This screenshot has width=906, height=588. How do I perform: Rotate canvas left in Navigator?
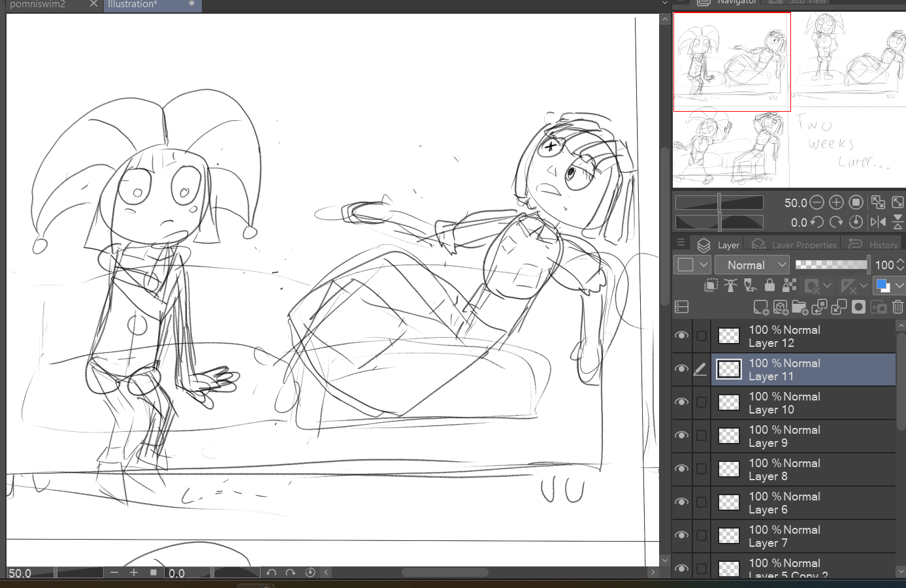pyautogui.click(x=817, y=222)
